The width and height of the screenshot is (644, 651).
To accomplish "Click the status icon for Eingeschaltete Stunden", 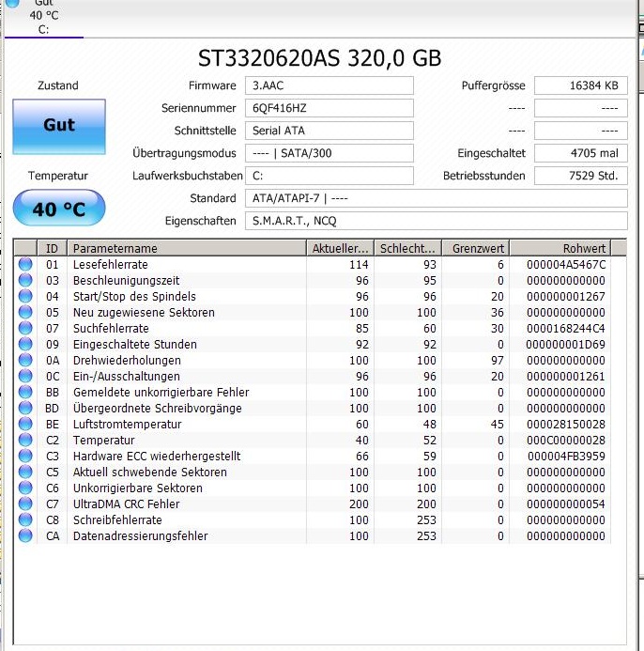I will [x=25, y=344].
